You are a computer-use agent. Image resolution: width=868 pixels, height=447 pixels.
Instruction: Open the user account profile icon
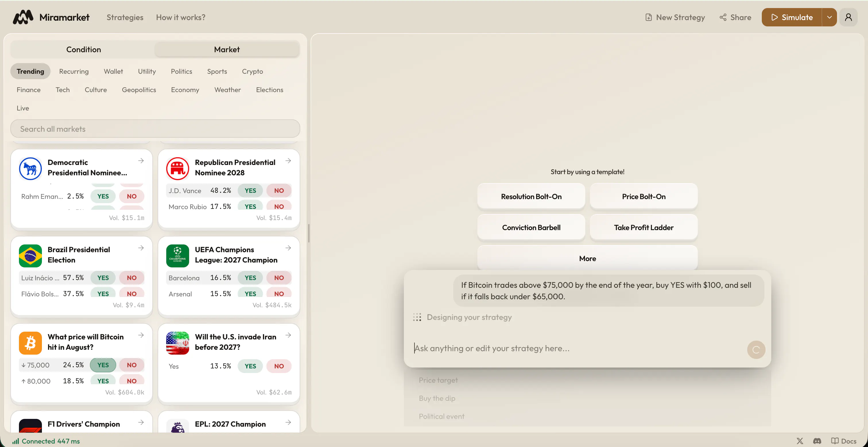point(848,17)
